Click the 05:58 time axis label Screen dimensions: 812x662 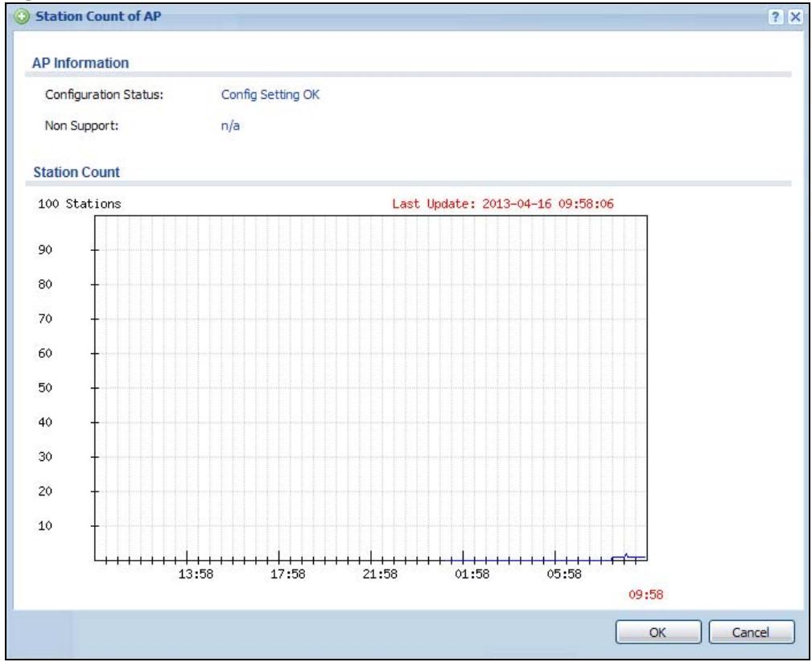click(564, 574)
